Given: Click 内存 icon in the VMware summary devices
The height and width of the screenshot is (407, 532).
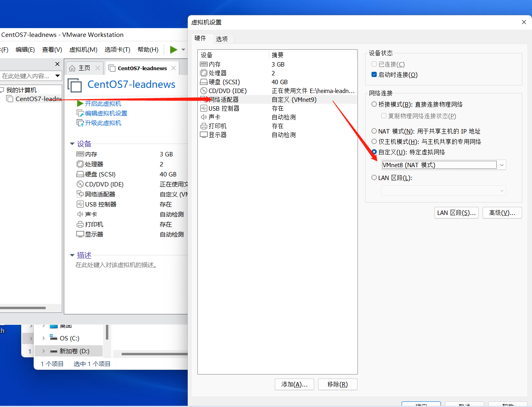Looking at the screenshot, I should coord(80,154).
